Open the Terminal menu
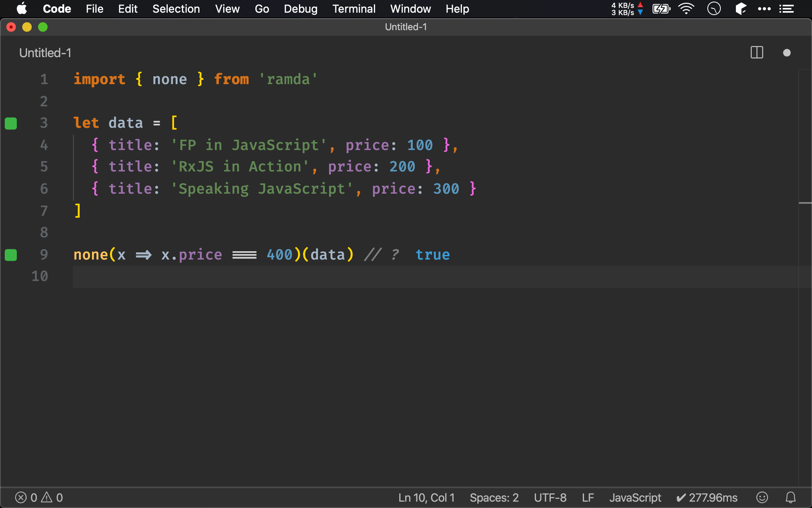This screenshot has height=508, width=812. click(354, 9)
